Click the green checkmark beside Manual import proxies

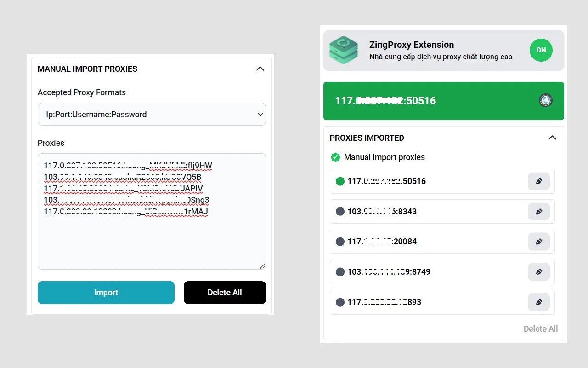[335, 157]
